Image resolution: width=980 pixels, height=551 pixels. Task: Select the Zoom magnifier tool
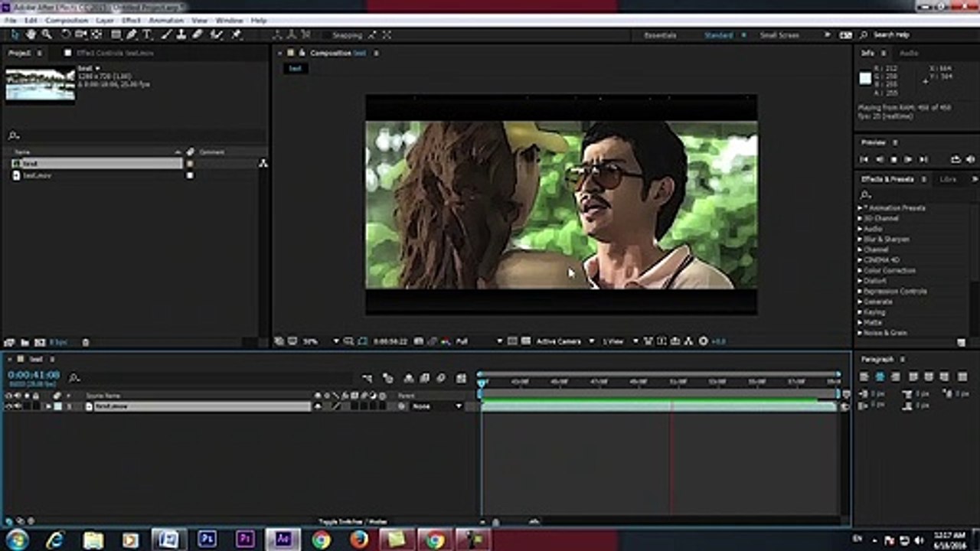point(47,34)
